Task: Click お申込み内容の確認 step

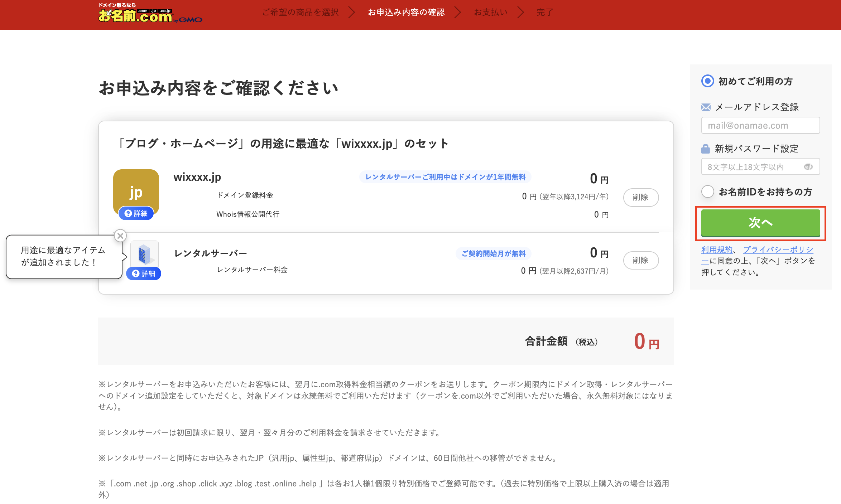Action: pyautogui.click(x=406, y=13)
